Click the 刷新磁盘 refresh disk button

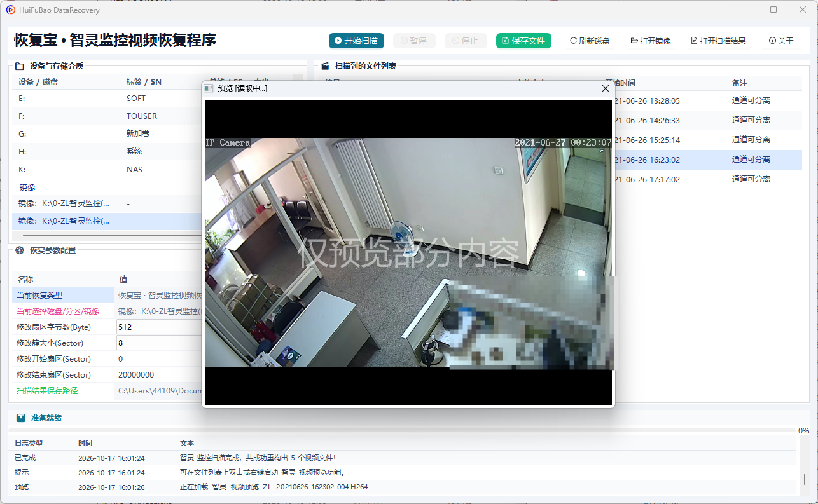(590, 41)
